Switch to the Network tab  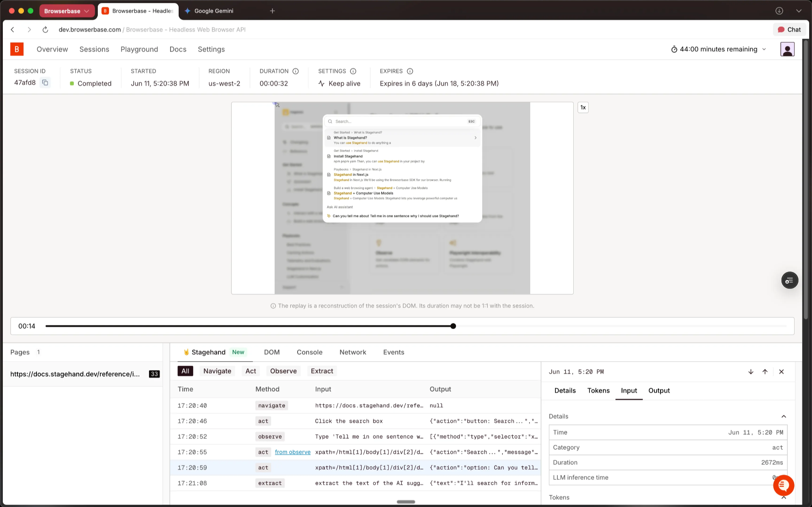(x=353, y=352)
